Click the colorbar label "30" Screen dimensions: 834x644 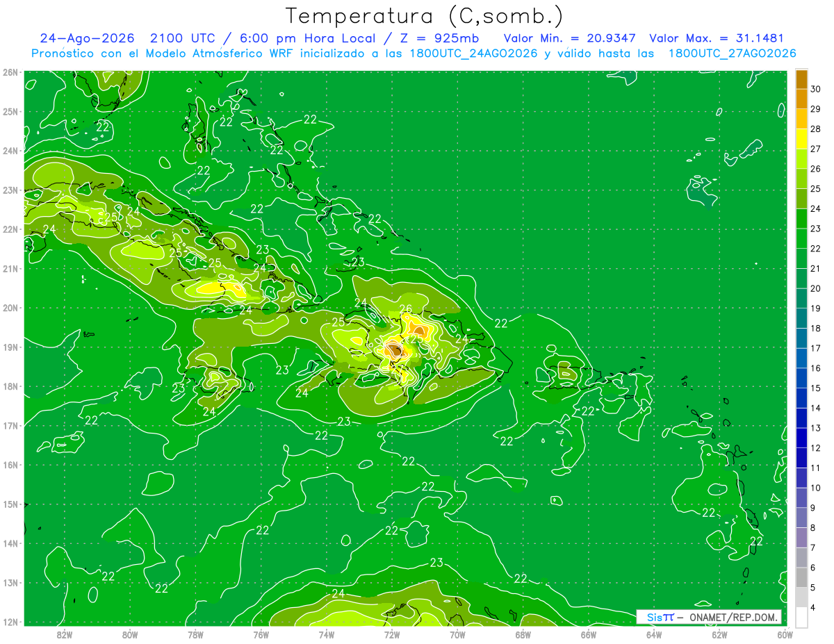(815, 90)
